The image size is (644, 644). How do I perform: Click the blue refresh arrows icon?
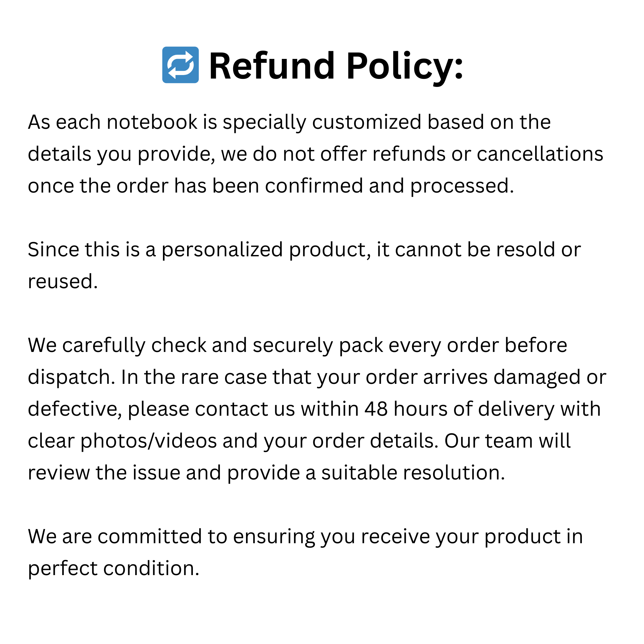pyautogui.click(x=180, y=65)
